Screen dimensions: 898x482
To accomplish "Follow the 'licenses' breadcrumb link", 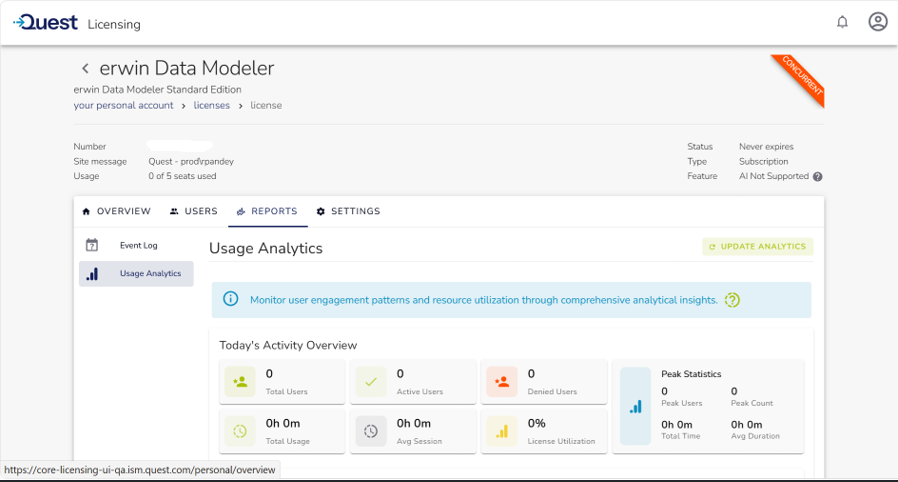I will point(211,105).
